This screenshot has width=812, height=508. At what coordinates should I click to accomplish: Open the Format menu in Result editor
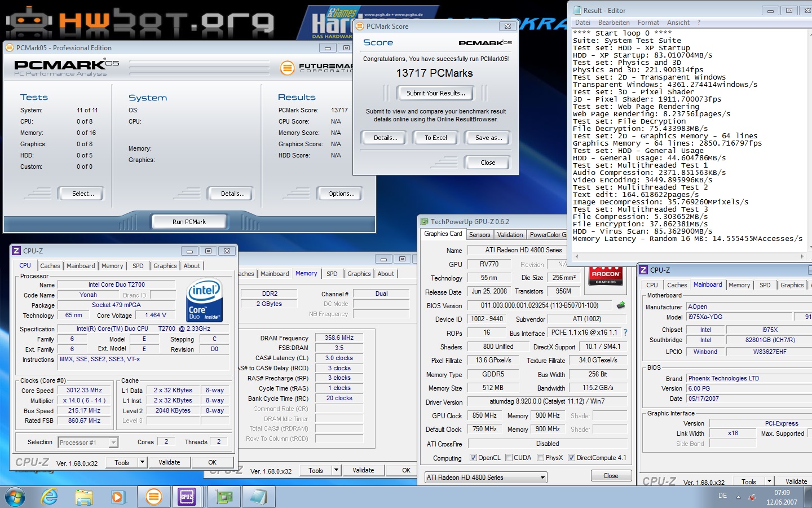click(x=648, y=23)
